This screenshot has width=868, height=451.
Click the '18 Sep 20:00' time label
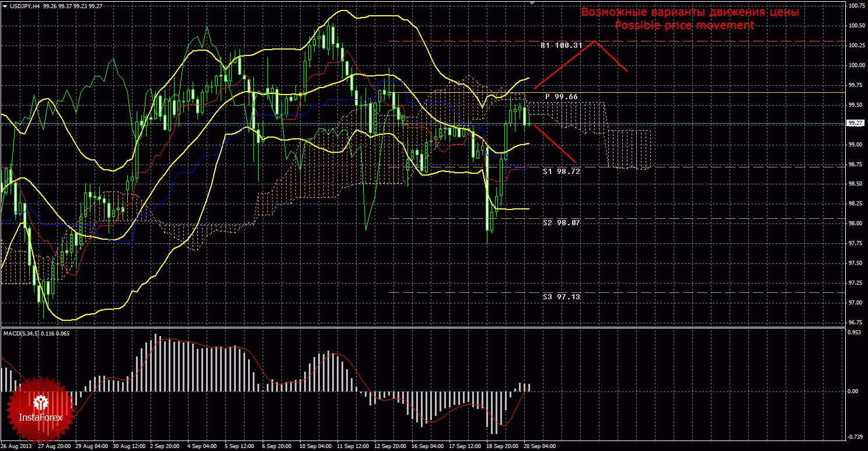pyautogui.click(x=502, y=446)
